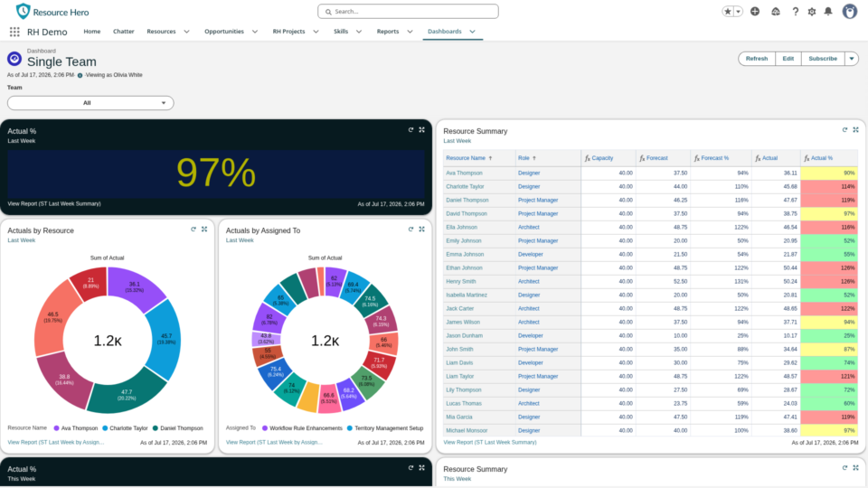
Task: Refresh the Actuals by Resource widget
Action: click(x=193, y=229)
